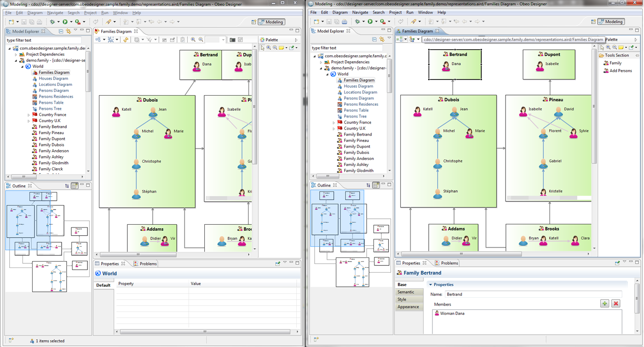Image resolution: width=644 pixels, height=347 pixels.
Task: Click the camera export image icon
Action: point(232,40)
